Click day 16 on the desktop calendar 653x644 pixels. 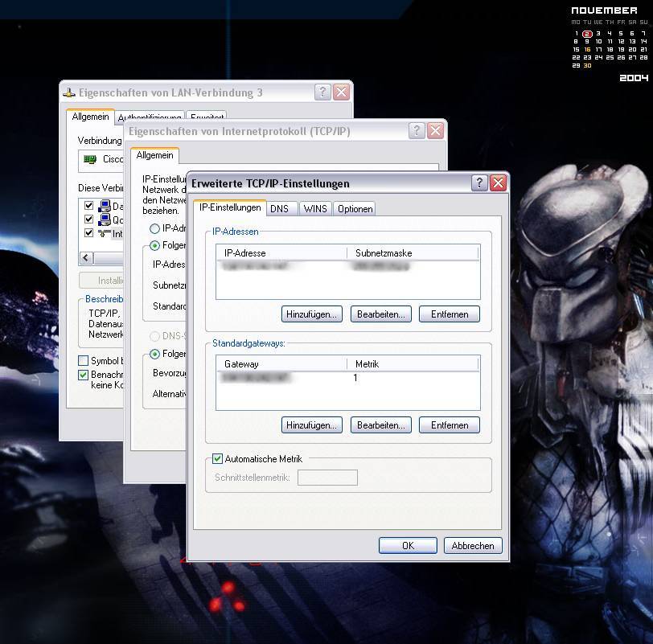(587, 49)
